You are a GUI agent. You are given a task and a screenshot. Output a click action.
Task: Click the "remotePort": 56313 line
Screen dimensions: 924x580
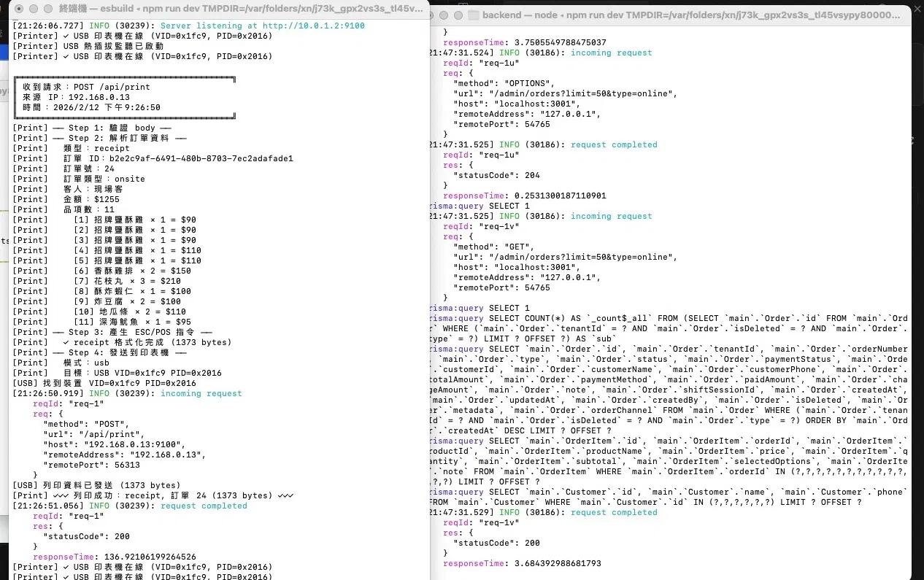pyautogui.click(x=91, y=465)
